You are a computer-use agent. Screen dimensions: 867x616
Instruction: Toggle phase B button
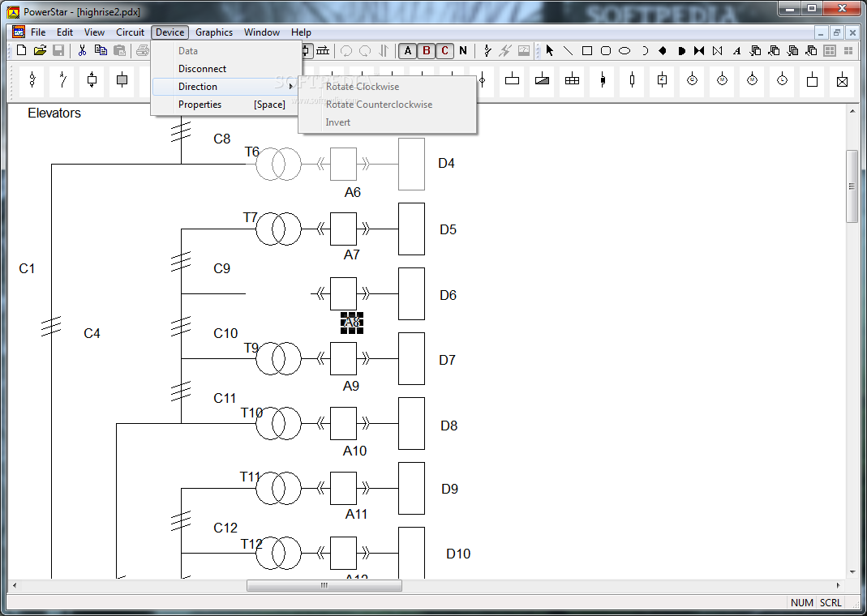[427, 51]
